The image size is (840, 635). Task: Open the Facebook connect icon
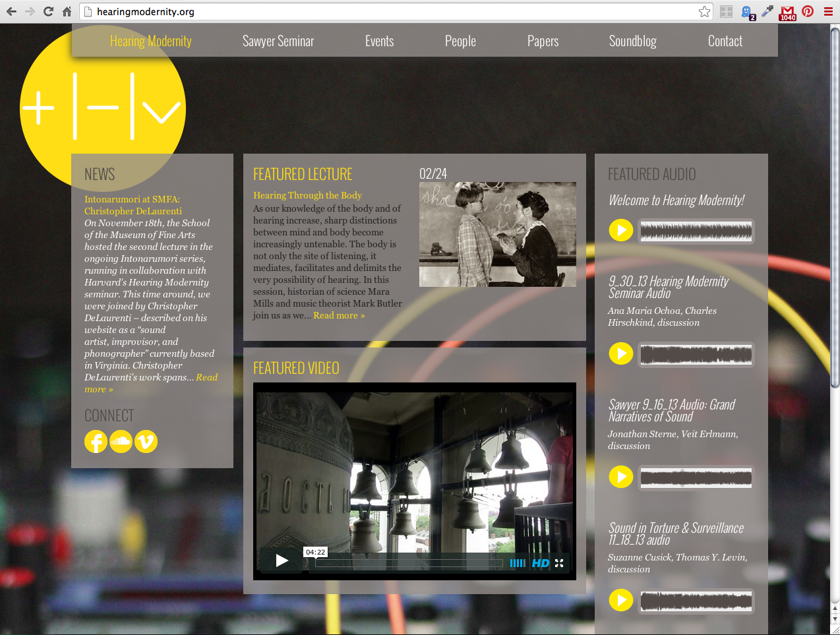tap(96, 442)
